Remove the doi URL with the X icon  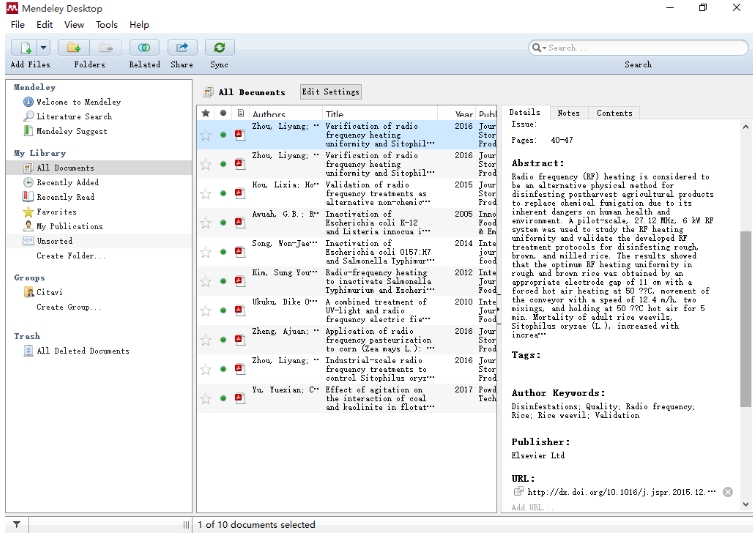point(728,492)
